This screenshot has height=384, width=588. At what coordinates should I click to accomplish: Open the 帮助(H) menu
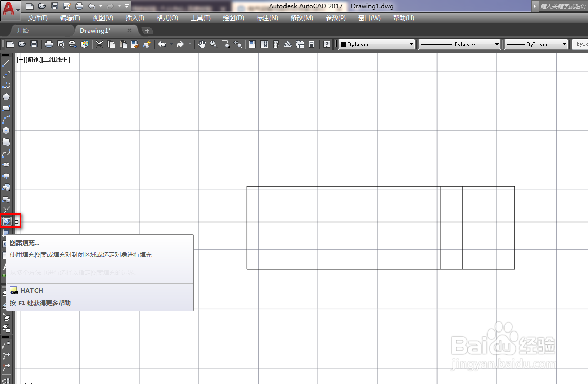[404, 18]
